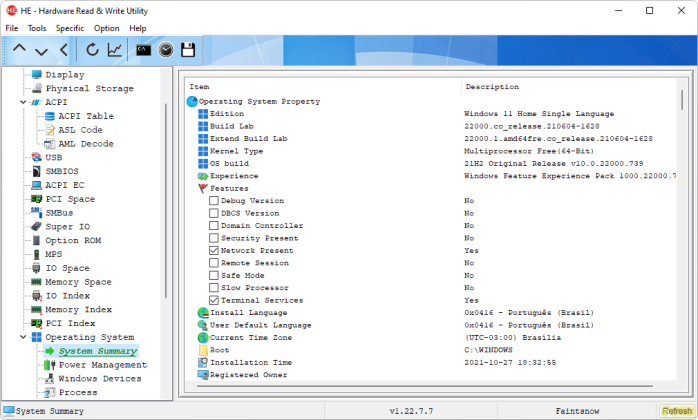Click the details list horizontal scrollbar
This screenshot has height=420, width=698.
tap(425, 386)
